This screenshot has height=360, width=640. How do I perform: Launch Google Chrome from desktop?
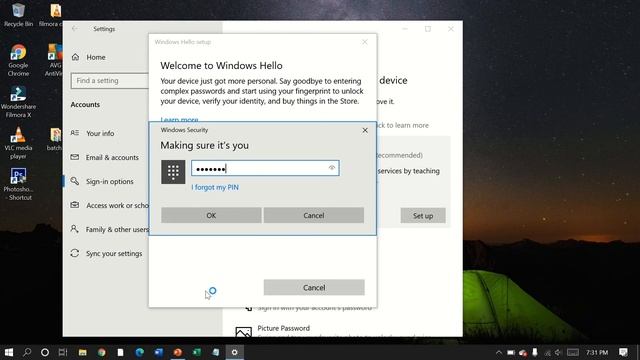click(x=18, y=60)
